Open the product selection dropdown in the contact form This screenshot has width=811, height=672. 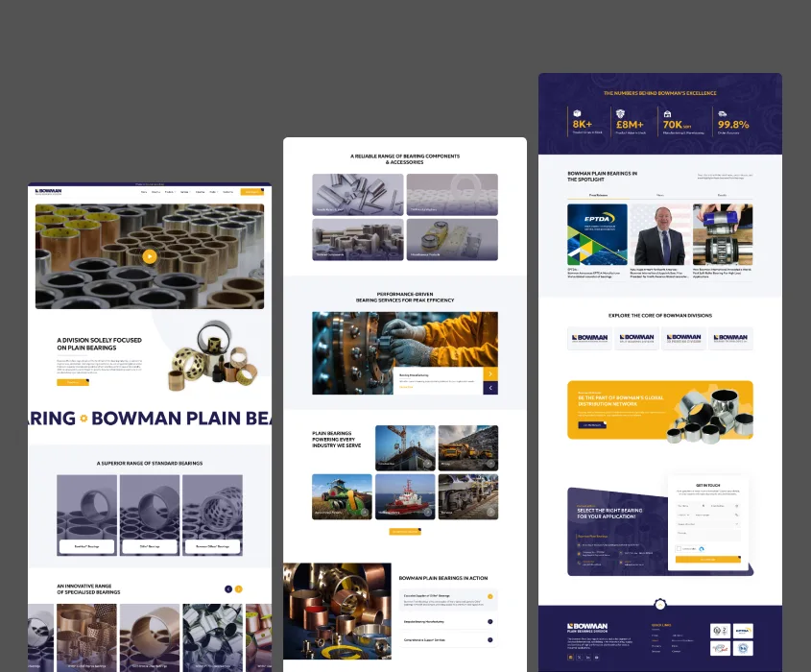tap(708, 524)
